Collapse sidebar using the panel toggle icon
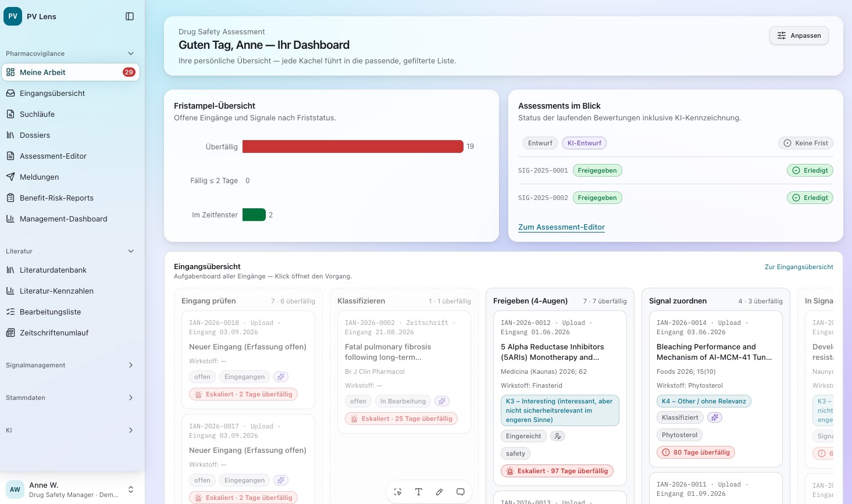This screenshot has width=852, height=504. tap(130, 16)
